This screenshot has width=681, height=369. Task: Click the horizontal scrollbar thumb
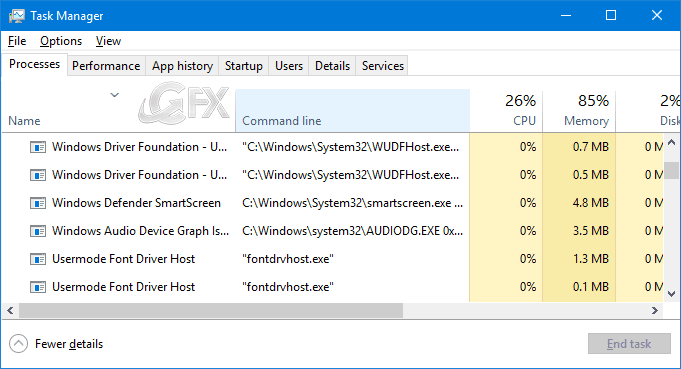[211, 310]
